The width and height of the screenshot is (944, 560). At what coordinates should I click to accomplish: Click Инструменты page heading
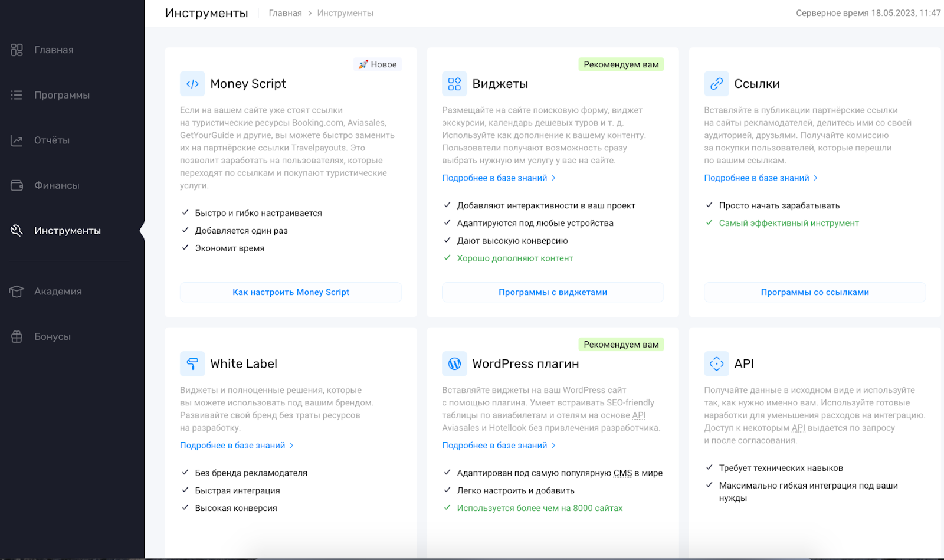(x=206, y=13)
